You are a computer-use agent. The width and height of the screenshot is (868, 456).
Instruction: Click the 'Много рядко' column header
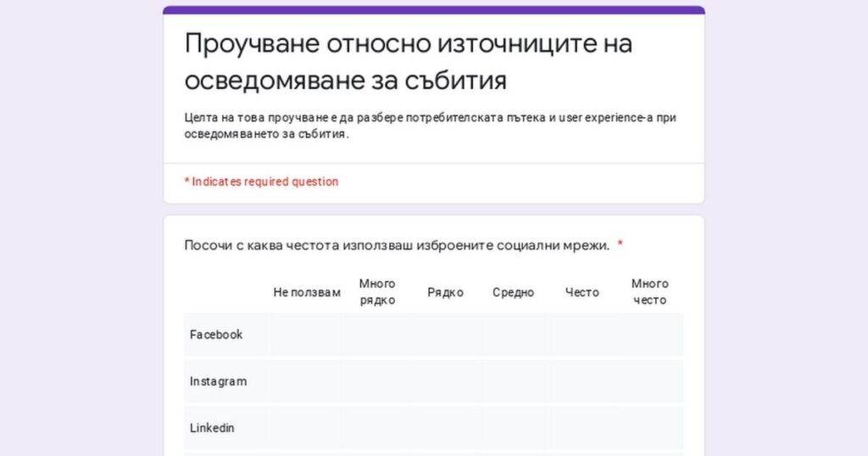pos(377,292)
